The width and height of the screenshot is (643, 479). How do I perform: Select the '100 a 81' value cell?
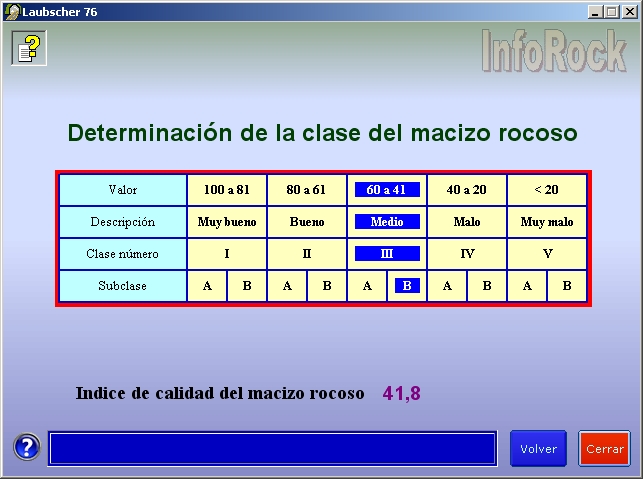tap(227, 189)
